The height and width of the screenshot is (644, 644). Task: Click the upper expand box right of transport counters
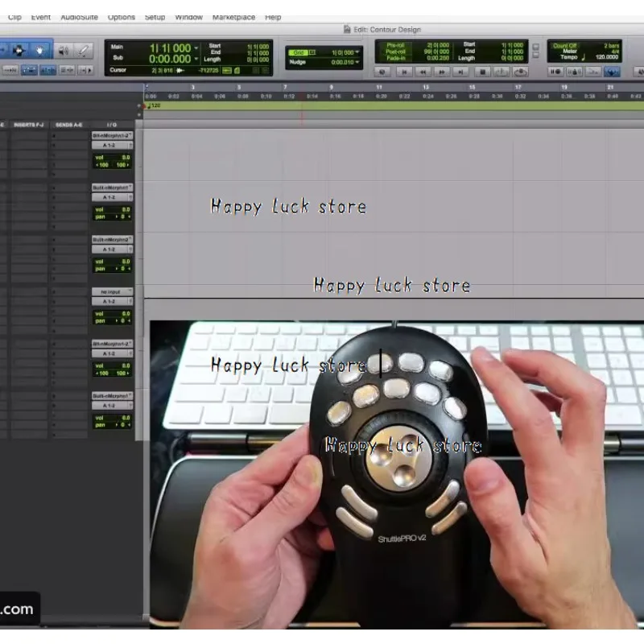tap(535, 47)
